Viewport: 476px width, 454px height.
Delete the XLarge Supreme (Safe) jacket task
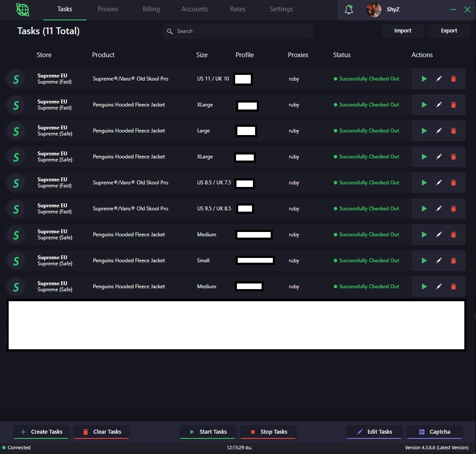click(453, 157)
